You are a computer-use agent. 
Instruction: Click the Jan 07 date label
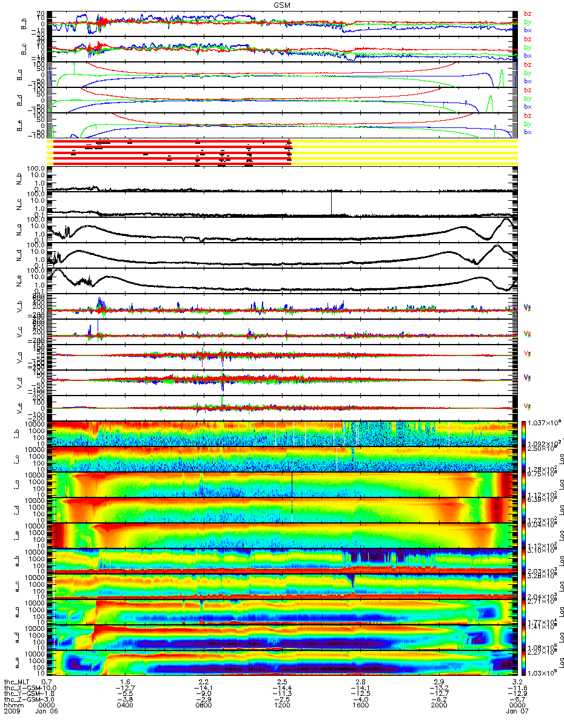[517, 712]
